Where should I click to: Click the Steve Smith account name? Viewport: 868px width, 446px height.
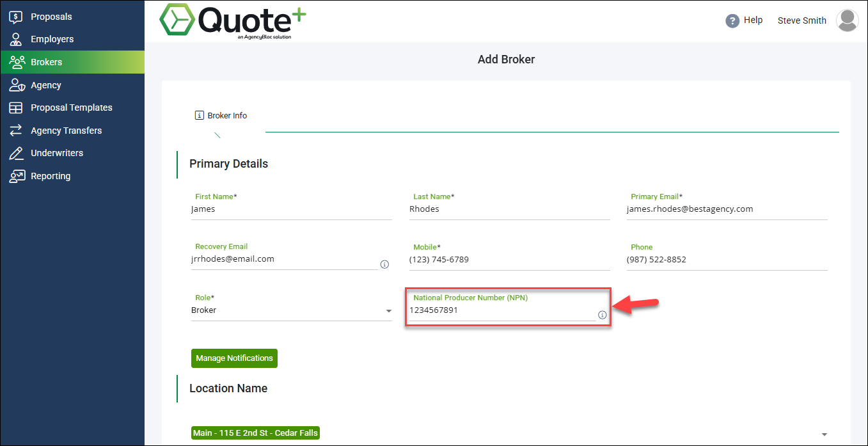(801, 20)
